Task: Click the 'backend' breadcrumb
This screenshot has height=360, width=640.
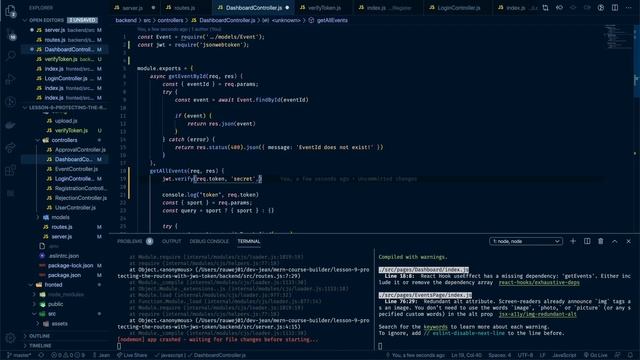Action: click(x=126, y=20)
